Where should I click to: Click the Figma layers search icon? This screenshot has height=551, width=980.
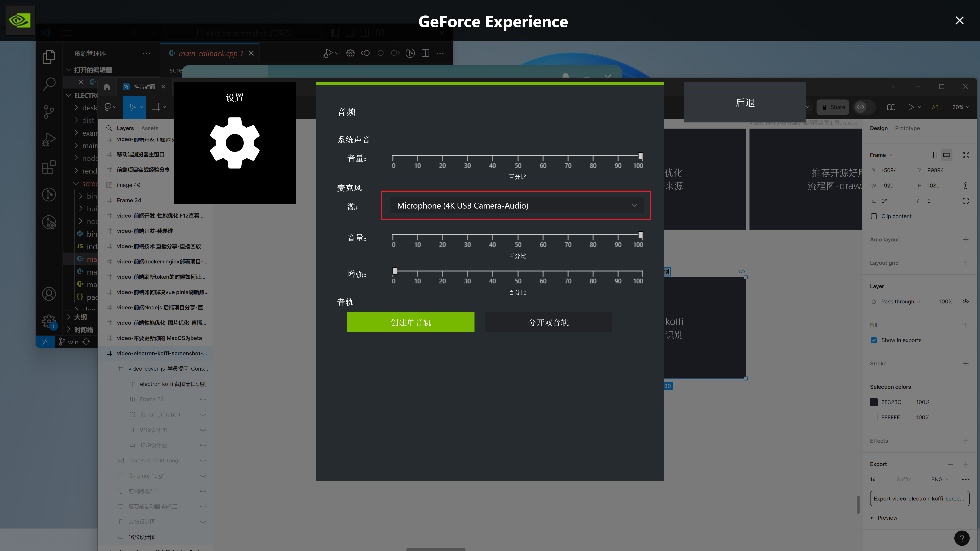[x=109, y=128]
